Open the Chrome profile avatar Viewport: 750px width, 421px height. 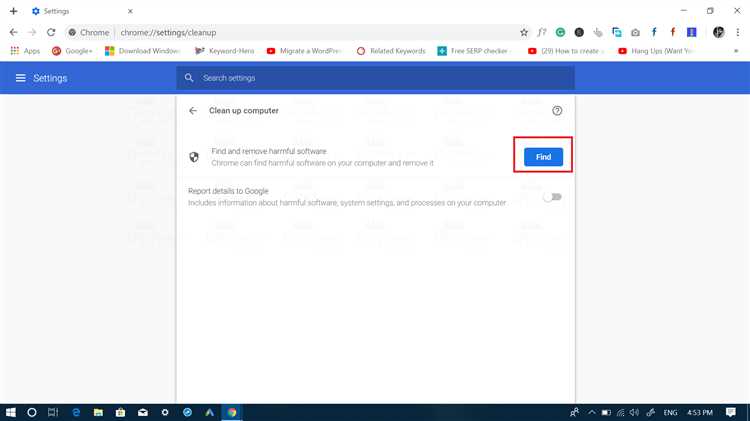click(718, 32)
